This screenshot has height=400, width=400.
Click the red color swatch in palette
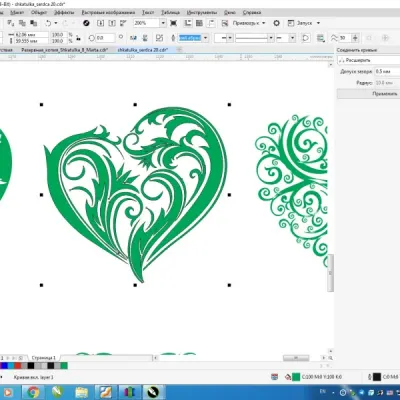pyautogui.click(x=17, y=366)
